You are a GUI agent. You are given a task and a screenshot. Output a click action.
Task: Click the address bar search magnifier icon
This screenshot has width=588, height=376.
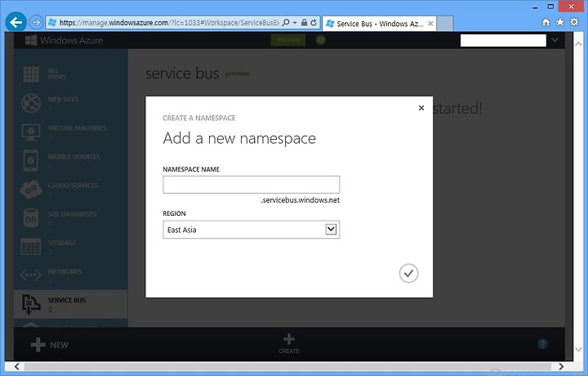pos(286,23)
